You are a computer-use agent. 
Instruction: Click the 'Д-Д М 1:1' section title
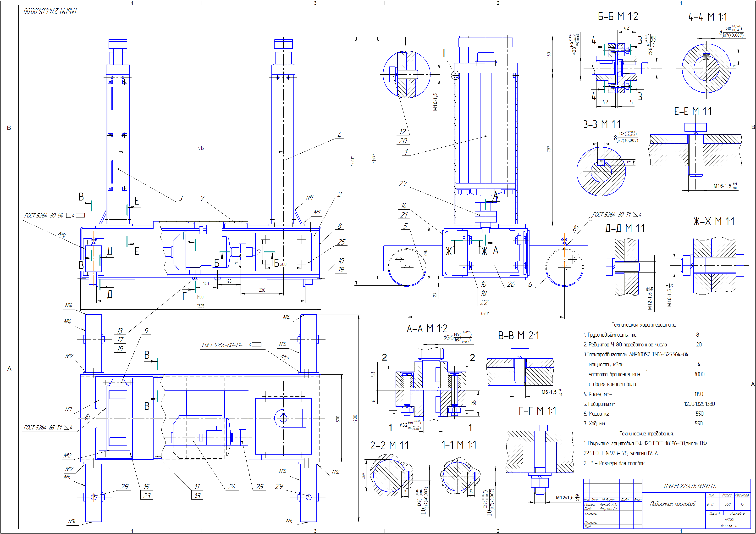625,228
